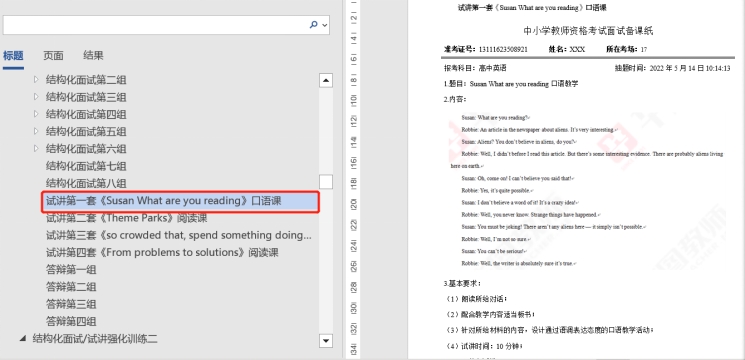Open heading 答辩第四组
Screen dimensions: 745x360
(71, 321)
